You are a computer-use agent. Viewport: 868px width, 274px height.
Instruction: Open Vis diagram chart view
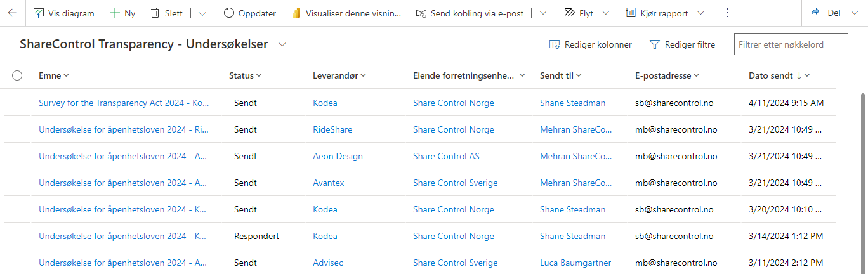(63, 13)
